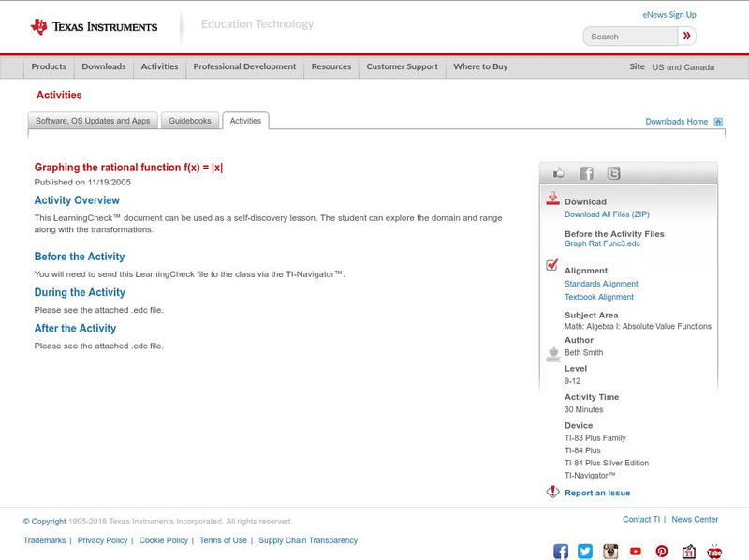Open Textbook Alignment link
This screenshot has width=749, height=560.
click(599, 297)
